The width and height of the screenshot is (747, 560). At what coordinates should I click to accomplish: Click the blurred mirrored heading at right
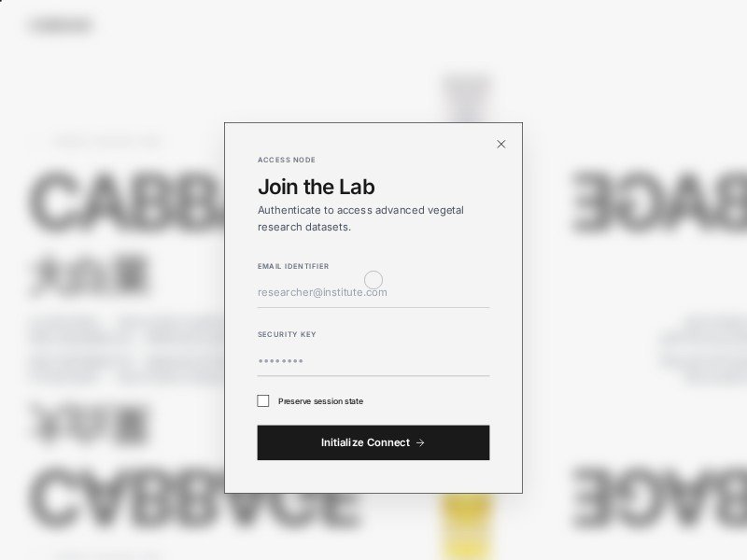658,201
